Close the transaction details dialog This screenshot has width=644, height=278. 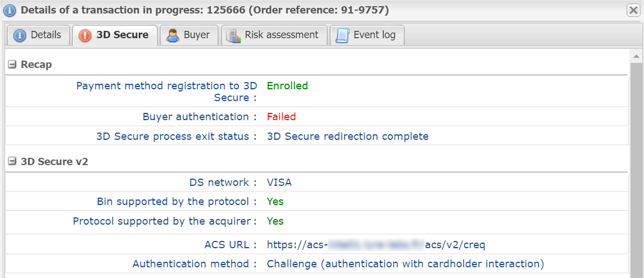(x=632, y=10)
